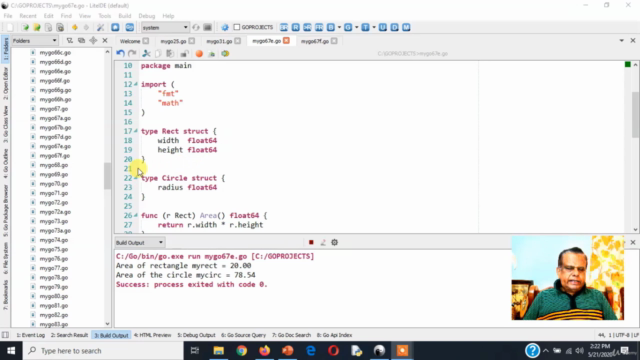640x360 pixels.
Task: Click the reload environment icon beside system
Action: pyautogui.click(x=196, y=27)
